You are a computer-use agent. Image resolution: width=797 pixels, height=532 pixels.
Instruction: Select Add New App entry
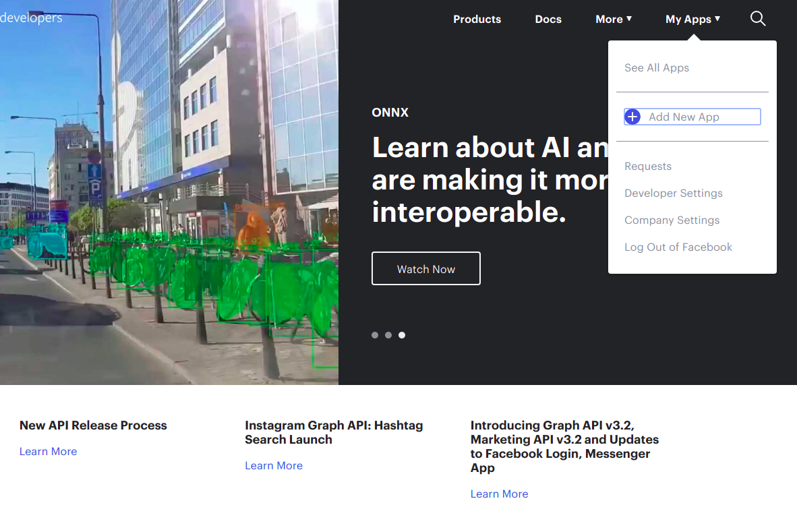684,117
